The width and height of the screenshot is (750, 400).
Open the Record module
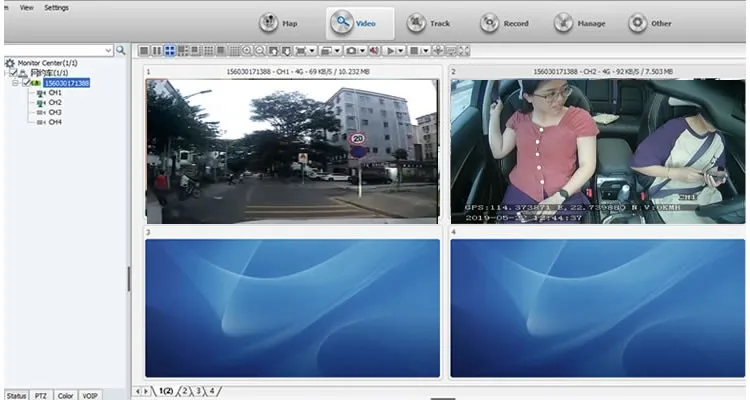[x=503, y=23]
